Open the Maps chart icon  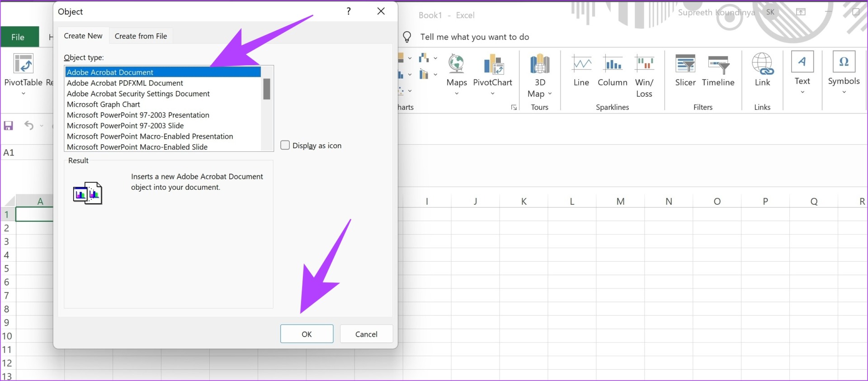click(457, 64)
